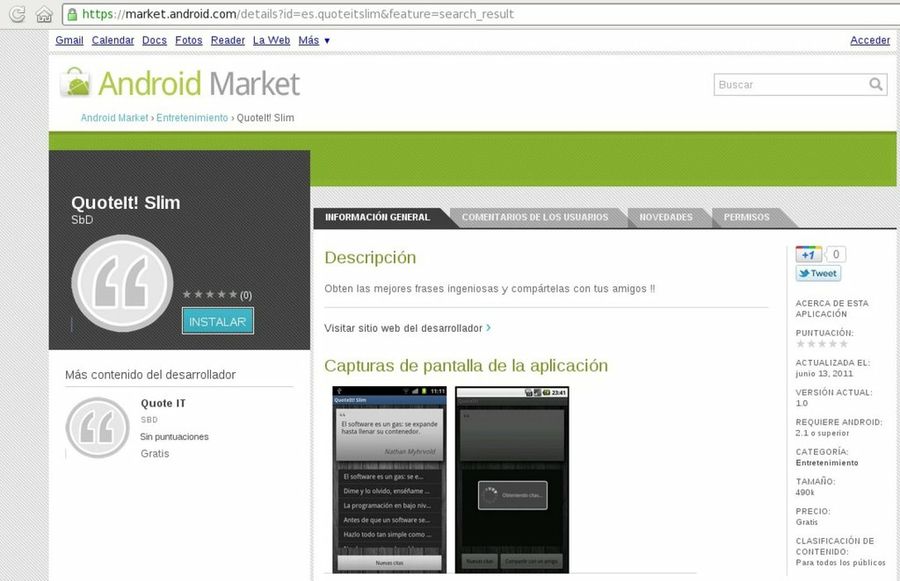
Task: View the first app screenshot thumbnail
Action: pyautogui.click(x=390, y=480)
